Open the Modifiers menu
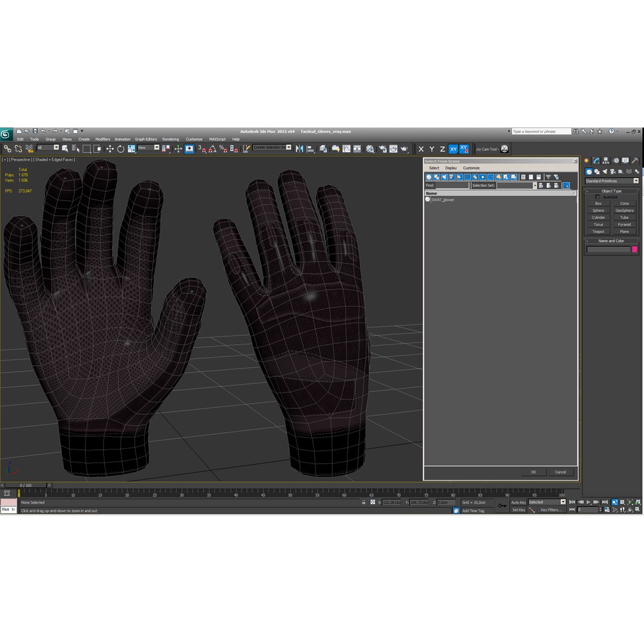The width and height of the screenshot is (644, 644). (x=103, y=139)
